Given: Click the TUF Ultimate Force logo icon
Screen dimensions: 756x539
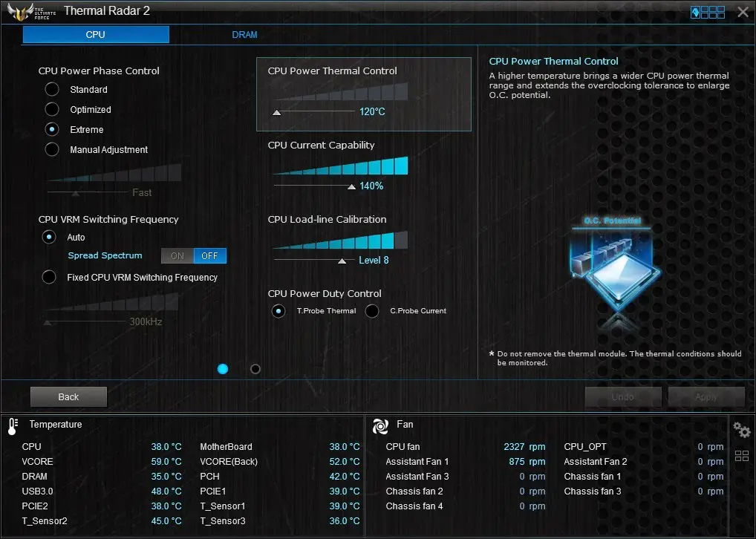Looking at the screenshot, I should tap(31, 12).
